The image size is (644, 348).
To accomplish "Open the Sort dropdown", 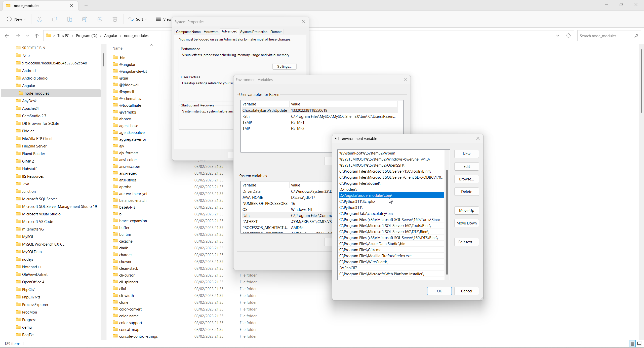I will pyautogui.click(x=138, y=19).
